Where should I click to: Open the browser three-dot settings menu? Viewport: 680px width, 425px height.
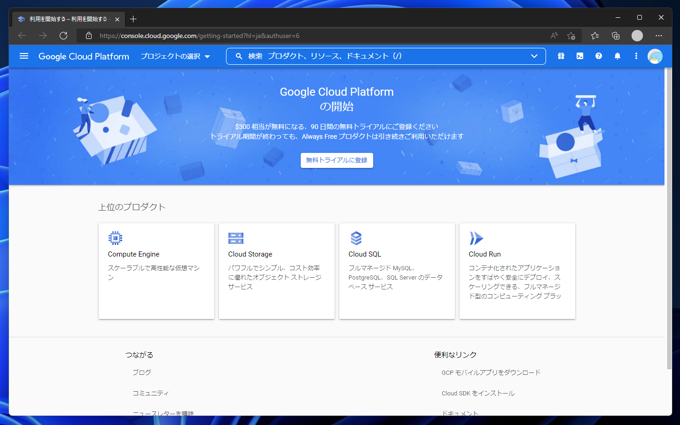(x=659, y=36)
